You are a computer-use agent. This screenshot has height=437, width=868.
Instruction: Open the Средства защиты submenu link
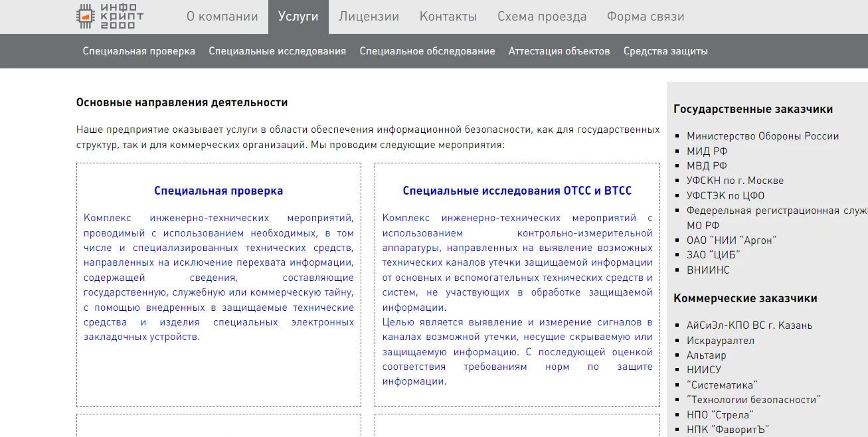pyautogui.click(x=665, y=51)
